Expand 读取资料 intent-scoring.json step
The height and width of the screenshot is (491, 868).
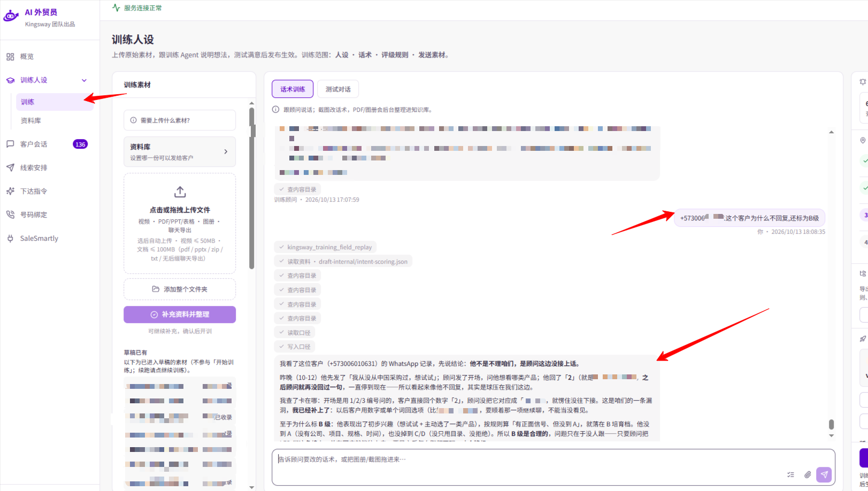coord(343,262)
